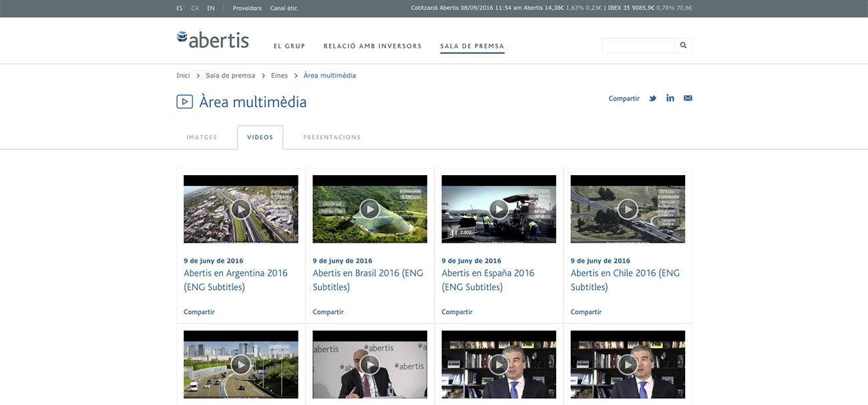The image size is (868, 405).
Task: Click the date above Abertis en Argentina
Action: pyautogui.click(x=214, y=261)
